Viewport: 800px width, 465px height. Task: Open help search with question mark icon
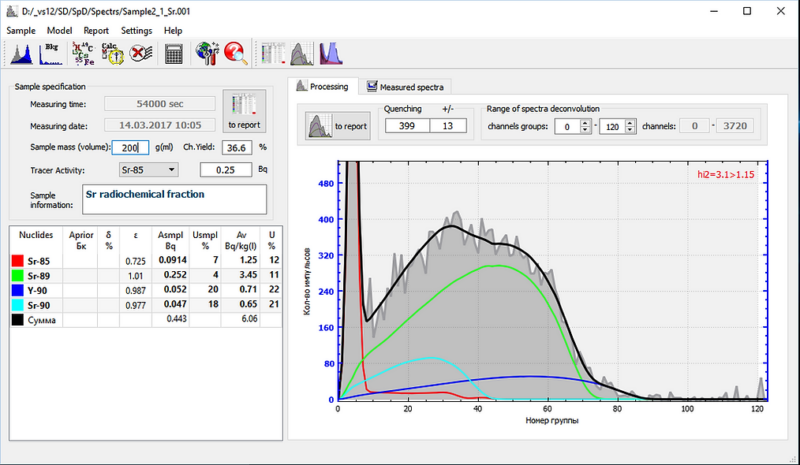[x=236, y=53]
